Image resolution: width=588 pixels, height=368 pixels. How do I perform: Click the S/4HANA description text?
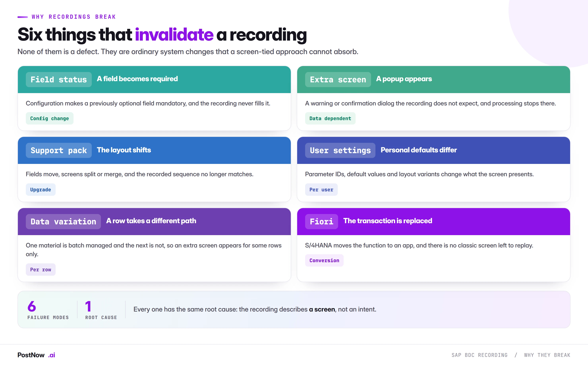click(x=419, y=245)
